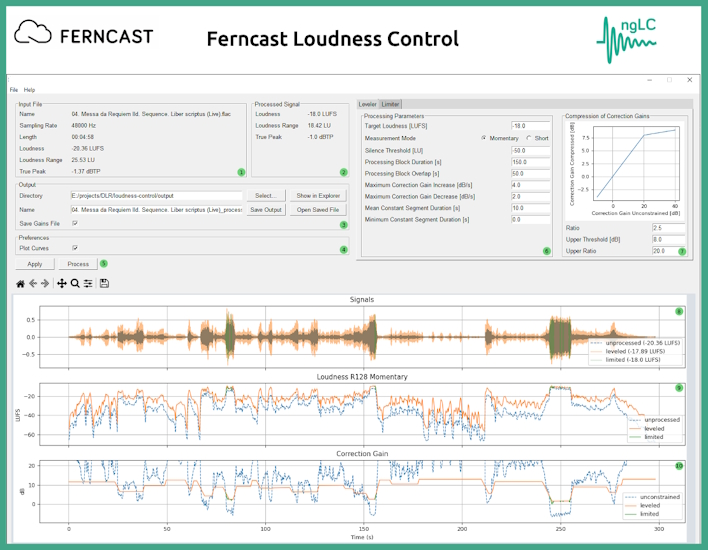Click the output Directory path field
708x550 pixels.
click(156, 196)
